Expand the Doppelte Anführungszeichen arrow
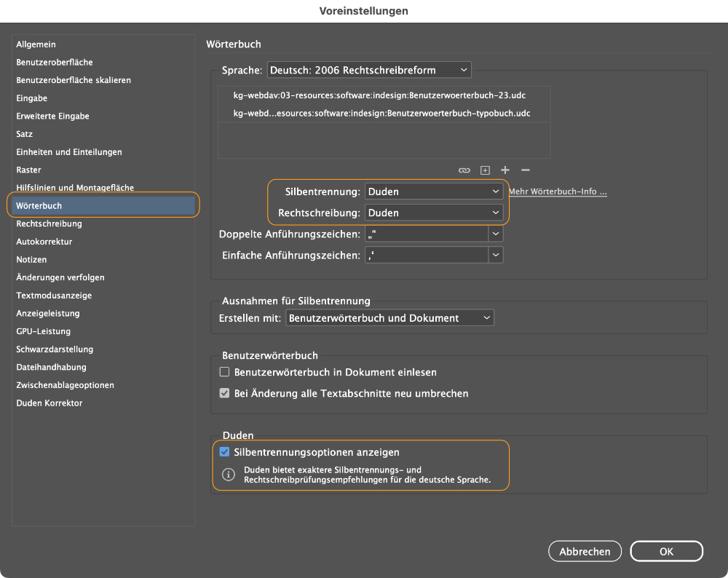 point(495,234)
